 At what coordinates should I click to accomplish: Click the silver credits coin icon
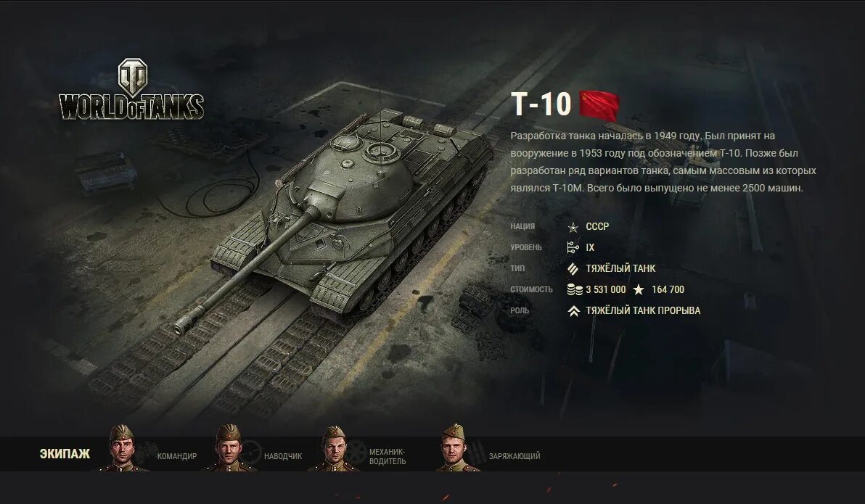coord(574,289)
